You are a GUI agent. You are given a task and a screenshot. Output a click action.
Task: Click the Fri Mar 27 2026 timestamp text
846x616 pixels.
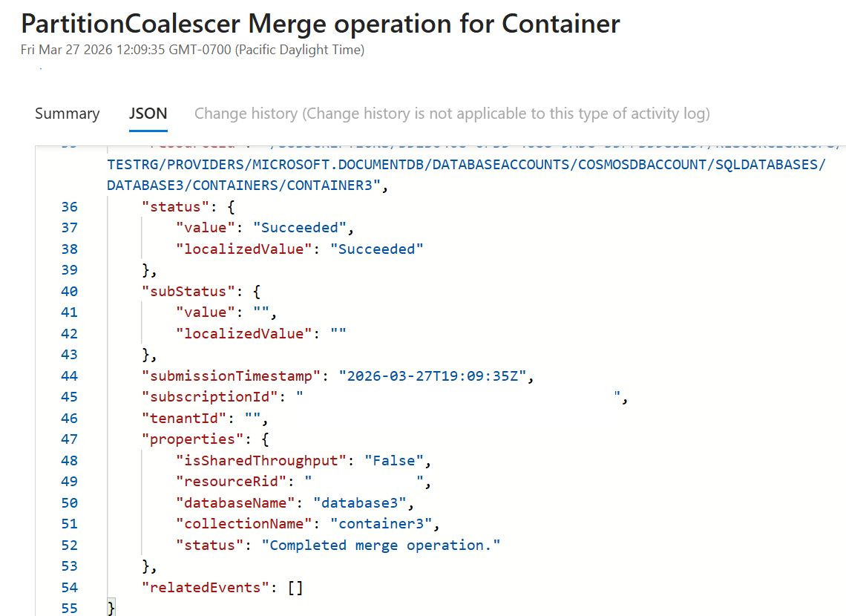coord(192,50)
